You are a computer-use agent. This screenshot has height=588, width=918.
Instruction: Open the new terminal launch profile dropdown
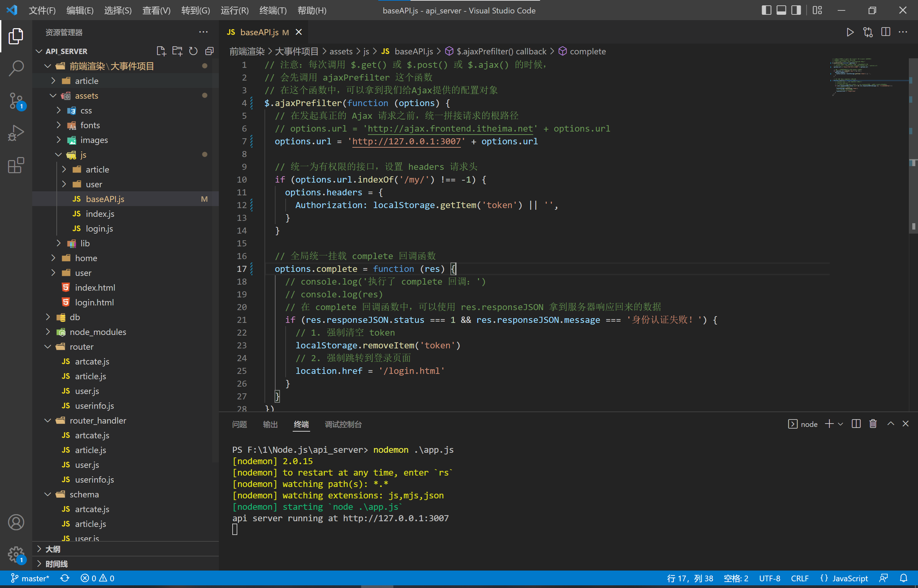coord(840,424)
